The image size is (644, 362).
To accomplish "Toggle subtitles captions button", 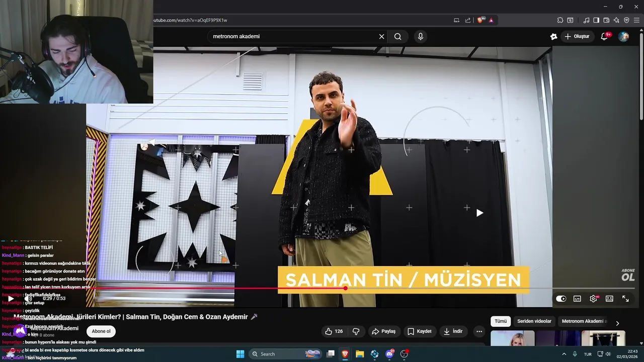I will [x=577, y=299].
